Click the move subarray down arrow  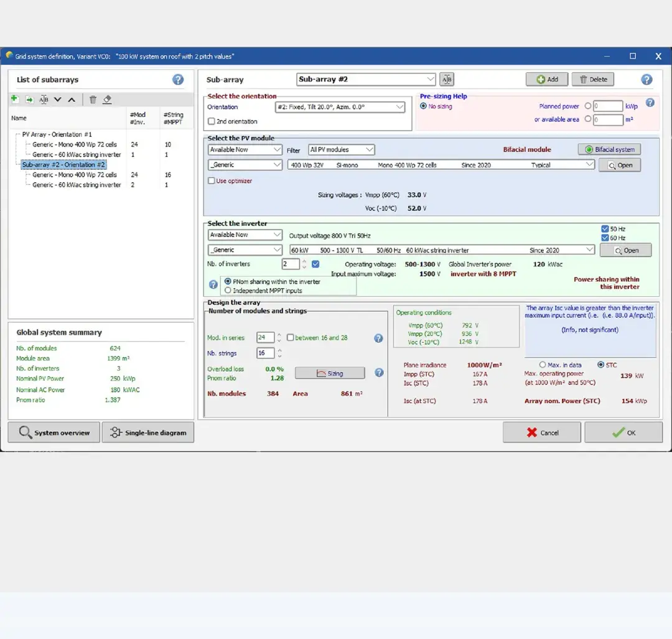coord(58,100)
